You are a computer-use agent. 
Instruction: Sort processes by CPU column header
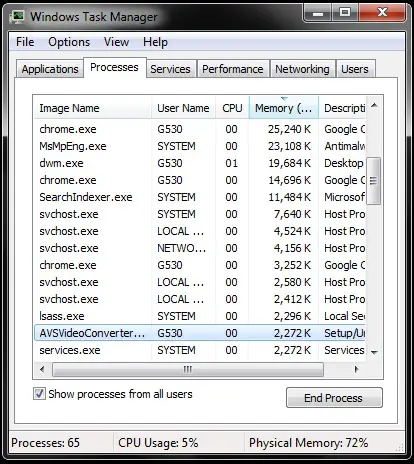[232, 108]
